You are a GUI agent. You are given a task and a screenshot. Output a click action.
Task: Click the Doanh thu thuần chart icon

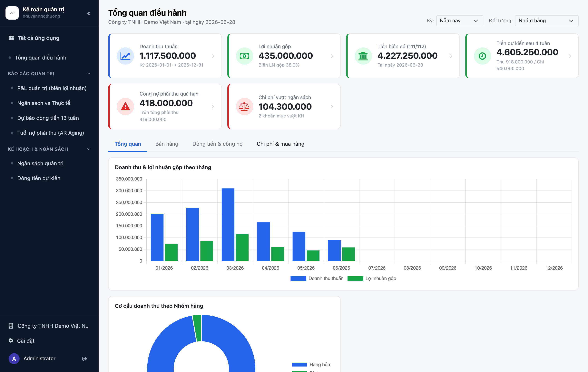point(125,56)
